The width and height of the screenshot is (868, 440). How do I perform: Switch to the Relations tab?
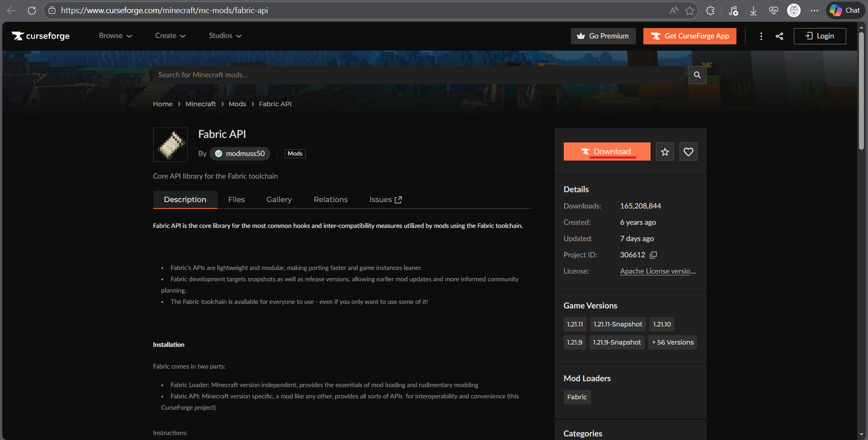(x=330, y=199)
